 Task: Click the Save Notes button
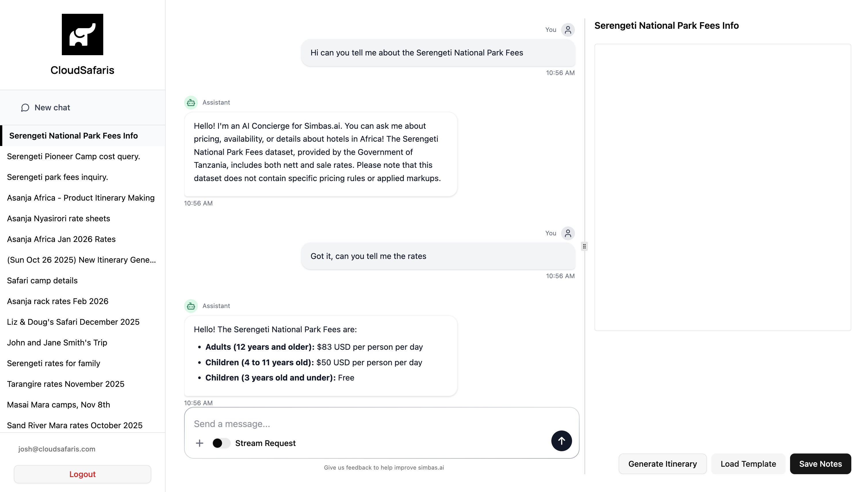(820, 464)
